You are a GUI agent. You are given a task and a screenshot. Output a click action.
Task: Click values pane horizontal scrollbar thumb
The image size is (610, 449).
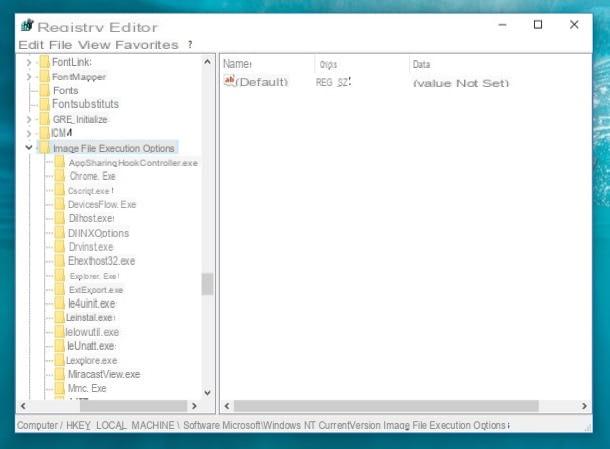386,406
